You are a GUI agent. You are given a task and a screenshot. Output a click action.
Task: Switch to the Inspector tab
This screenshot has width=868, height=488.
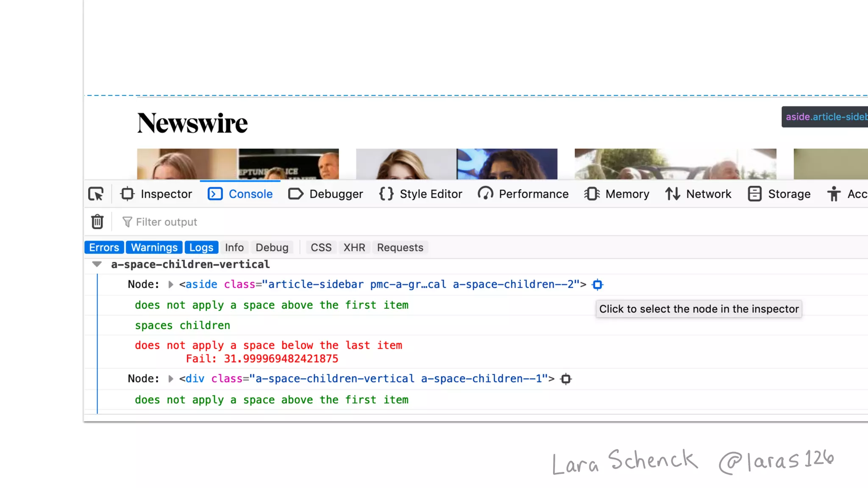click(156, 194)
